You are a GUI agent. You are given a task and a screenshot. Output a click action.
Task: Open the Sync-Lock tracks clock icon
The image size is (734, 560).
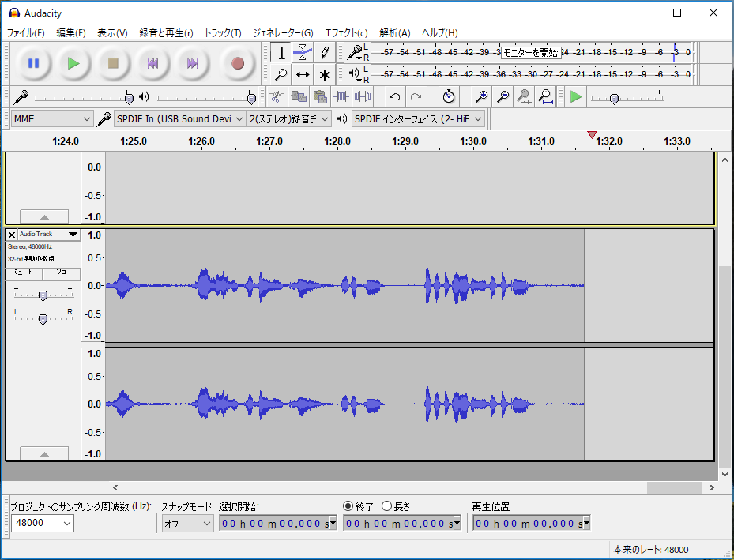pyautogui.click(x=449, y=97)
